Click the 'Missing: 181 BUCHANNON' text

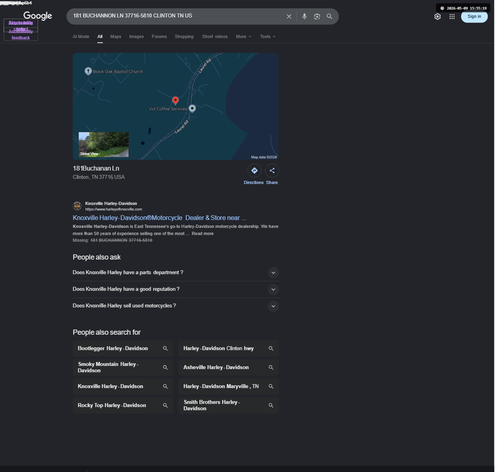(112, 240)
